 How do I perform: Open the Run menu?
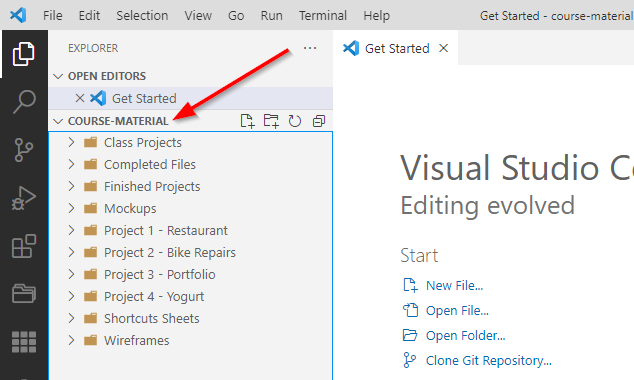271,15
